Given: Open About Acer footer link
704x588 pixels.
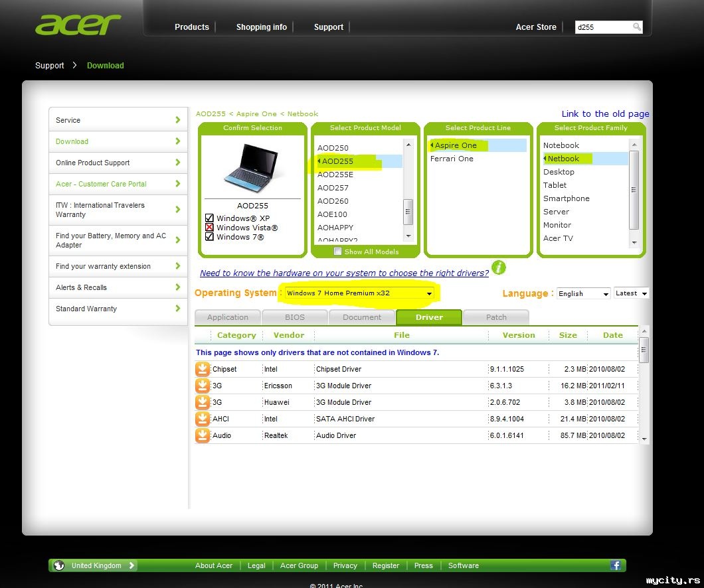Looking at the screenshot, I should point(214,565).
